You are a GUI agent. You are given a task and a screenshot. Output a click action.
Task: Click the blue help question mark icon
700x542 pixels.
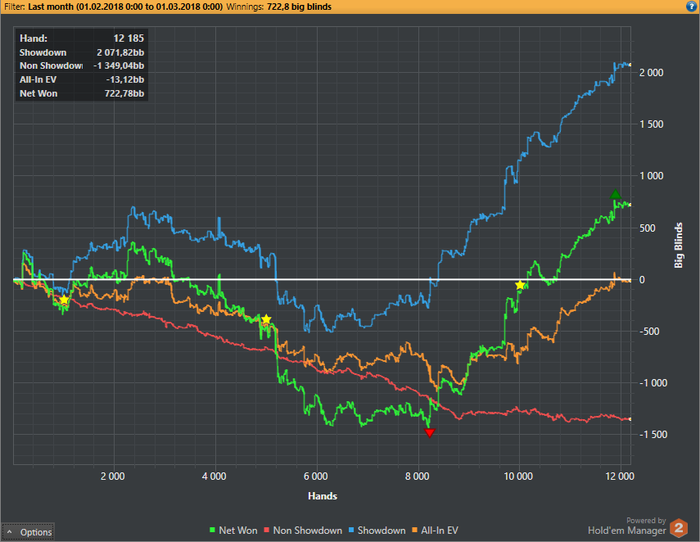692,6
